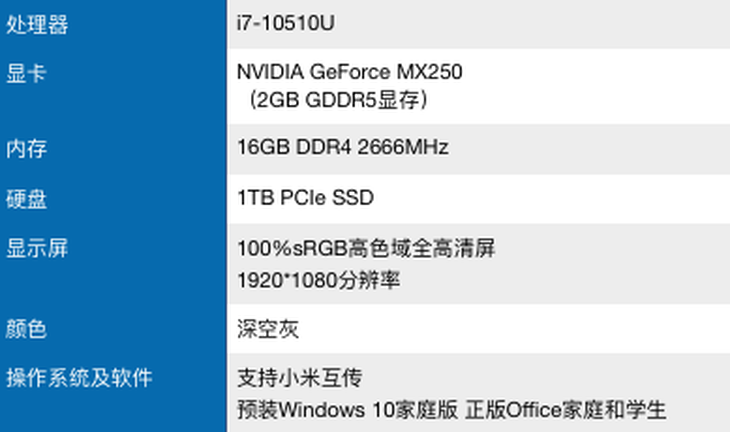This screenshot has width=730, height=432.
Task: Select the 支持小米互传 text
Action: click(x=299, y=378)
